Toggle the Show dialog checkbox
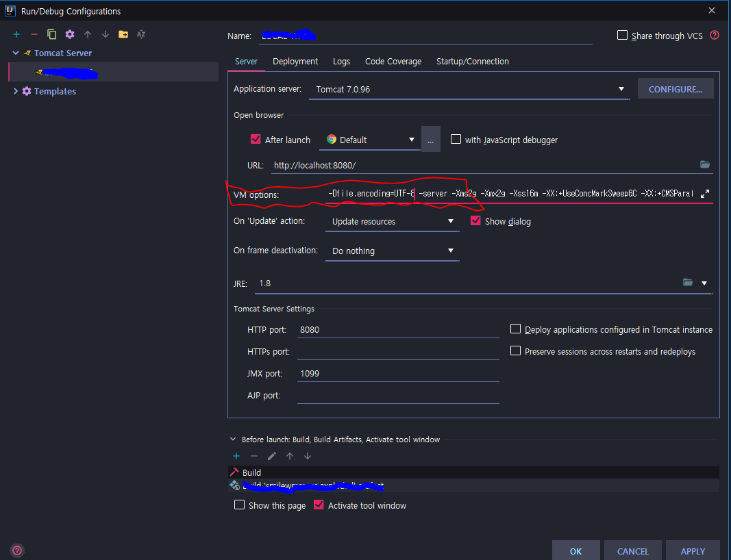731x560 pixels. 475,221
